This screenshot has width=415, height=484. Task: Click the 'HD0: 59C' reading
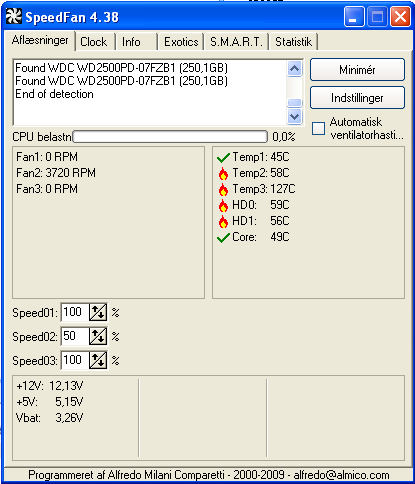tap(261, 205)
